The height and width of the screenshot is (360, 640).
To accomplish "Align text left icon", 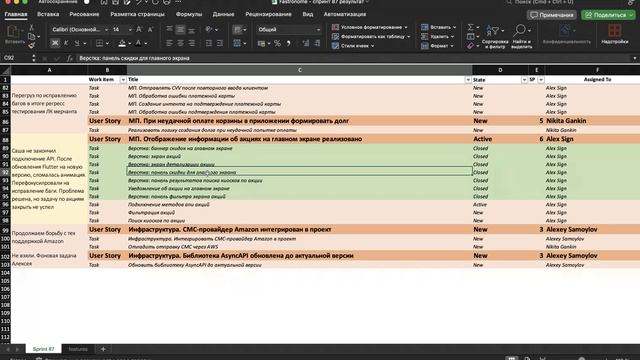I will tap(169, 43).
